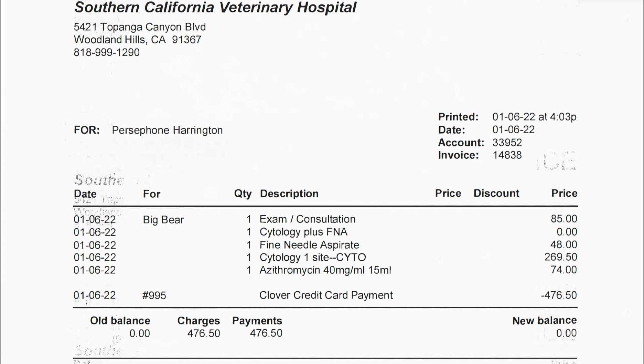Click the Cytology plus FNA line item
644x364 pixels.
(x=303, y=232)
